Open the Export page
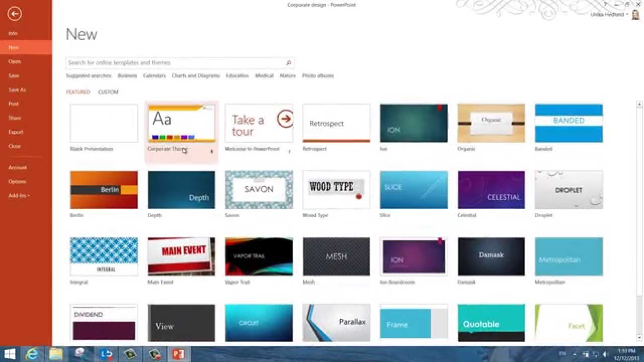The image size is (644, 362). pyautogui.click(x=16, y=132)
